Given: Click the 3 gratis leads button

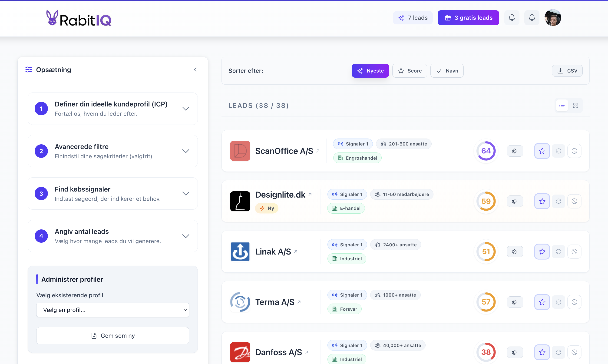Looking at the screenshot, I should pos(468,18).
